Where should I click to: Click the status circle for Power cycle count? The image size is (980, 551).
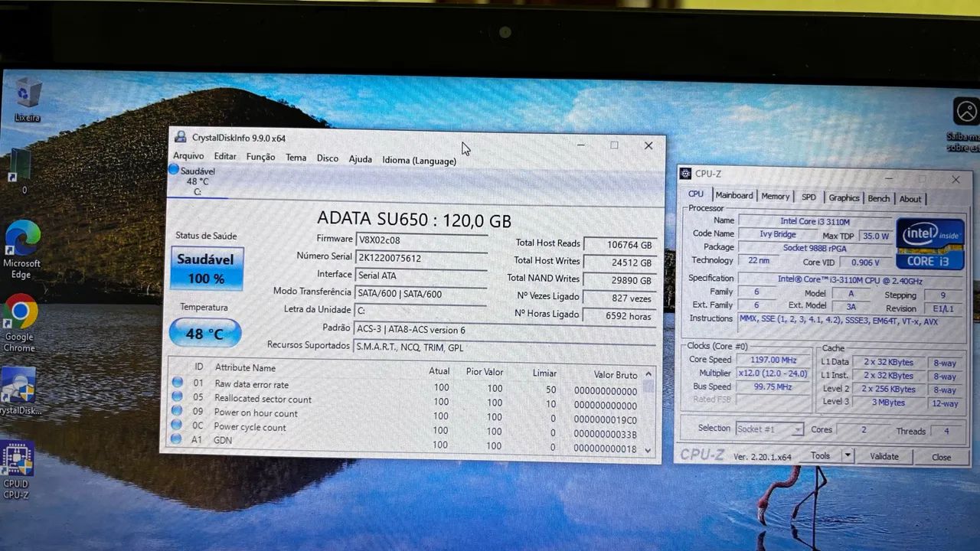click(x=178, y=425)
